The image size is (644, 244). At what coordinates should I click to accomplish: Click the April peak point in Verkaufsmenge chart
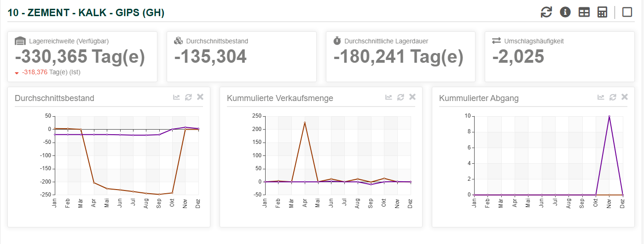pyautogui.click(x=304, y=123)
